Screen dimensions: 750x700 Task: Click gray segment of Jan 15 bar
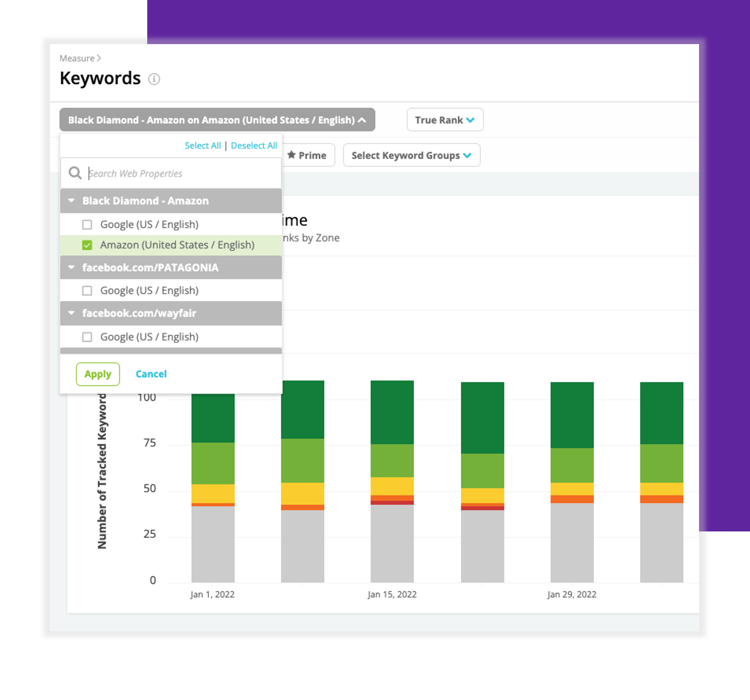[x=392, y=543]
